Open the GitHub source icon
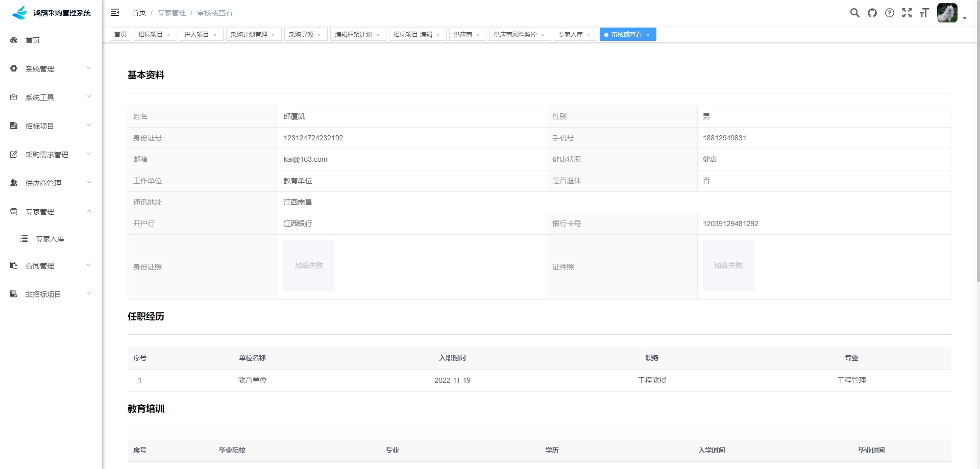 (x=872, y=13)
